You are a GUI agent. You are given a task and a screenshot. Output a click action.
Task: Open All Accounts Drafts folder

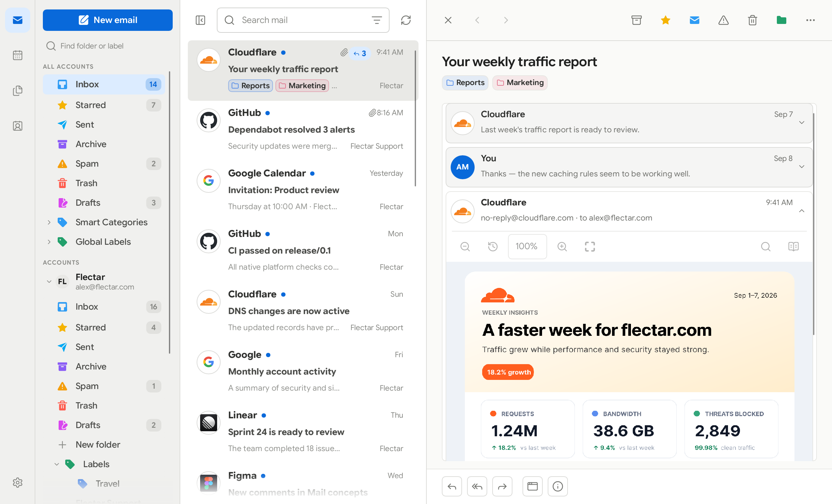104,203
